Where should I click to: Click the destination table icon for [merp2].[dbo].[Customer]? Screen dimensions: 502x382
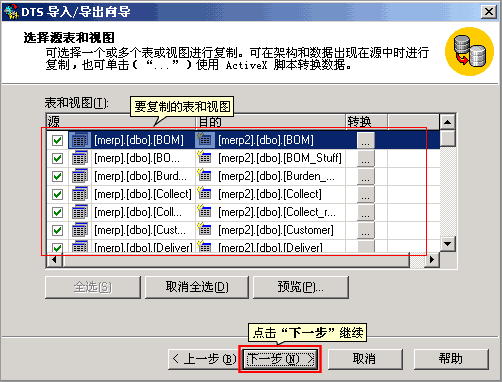coord(204,229)
